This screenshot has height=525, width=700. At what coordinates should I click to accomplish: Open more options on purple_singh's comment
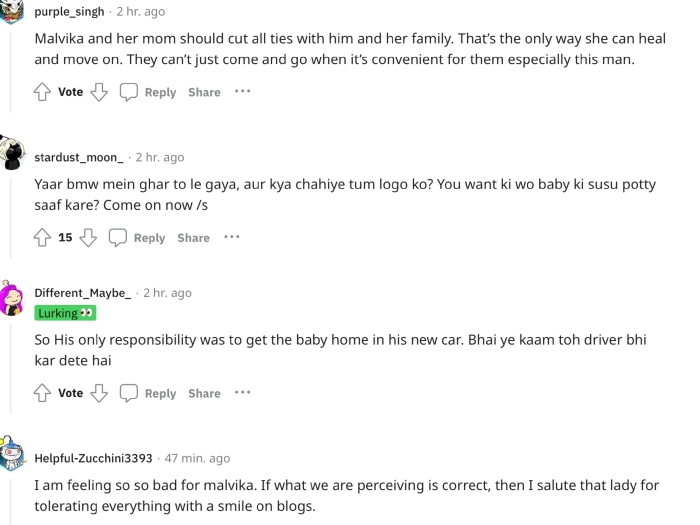coord(242,92)
